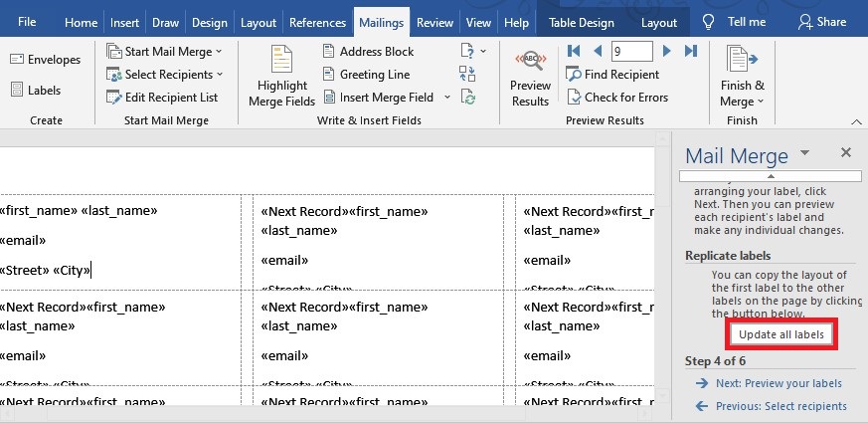Switch to the Draw tab
The height and width of the screenshot is (423, 868).
(x=165, y=23)
